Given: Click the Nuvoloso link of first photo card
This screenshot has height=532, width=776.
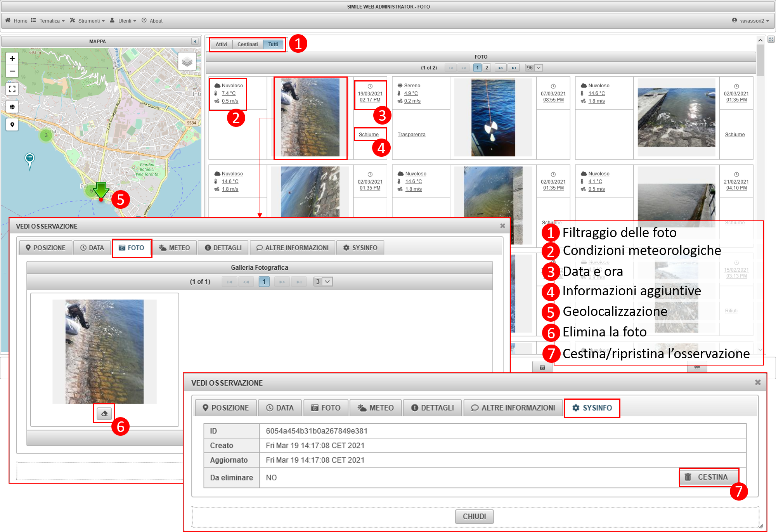Looking at the screenshot, I should point(232,85).
